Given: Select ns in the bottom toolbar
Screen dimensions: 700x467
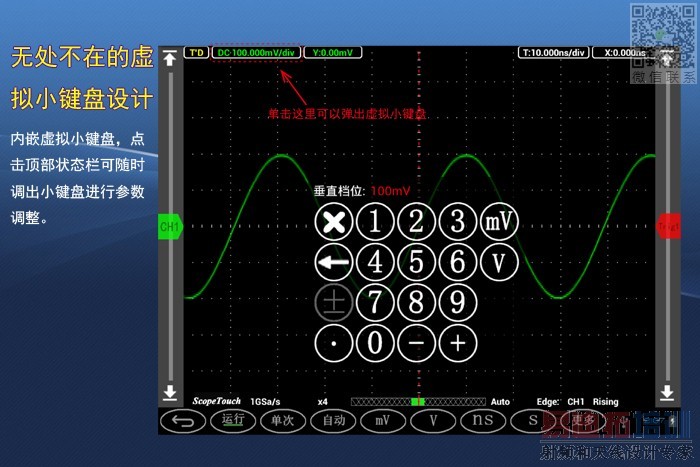Looking at the screenshot, I should pos(483,421).
